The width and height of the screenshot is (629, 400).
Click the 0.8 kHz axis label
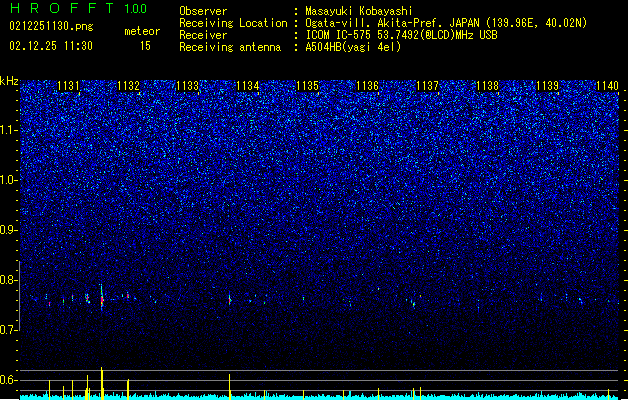9,280
